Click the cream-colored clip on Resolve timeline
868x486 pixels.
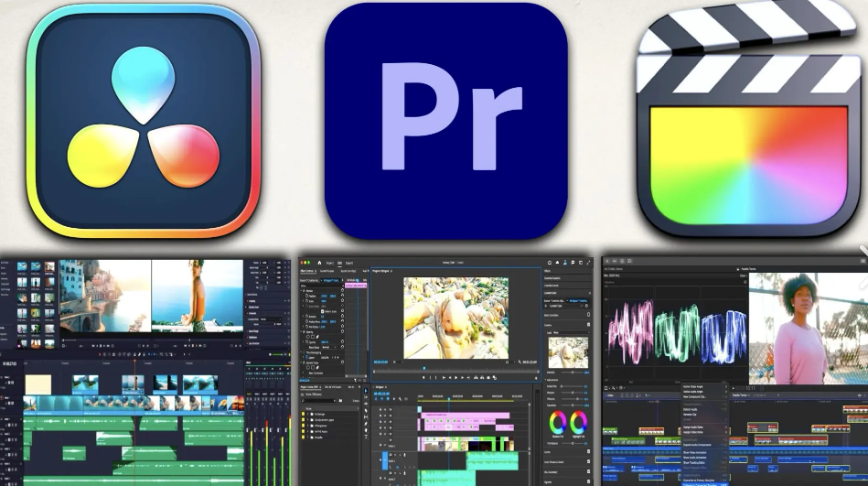(38, 384)
